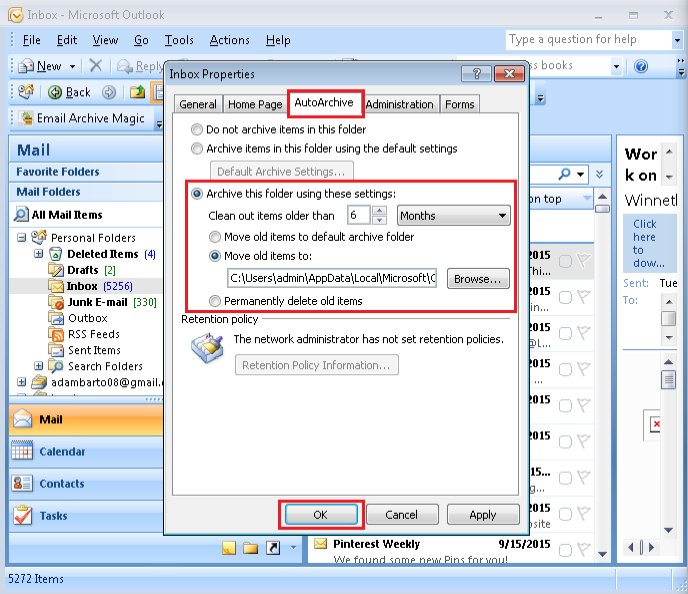Image resolution: width=688 pixels, height=594 pixels.
Task: Switch to the General tab
Action: coord(198,104)
